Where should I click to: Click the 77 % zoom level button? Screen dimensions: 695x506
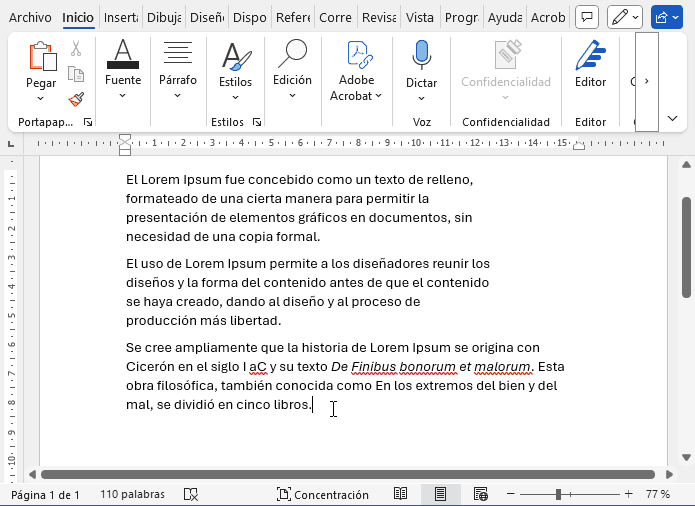click(x=658, y=494)
